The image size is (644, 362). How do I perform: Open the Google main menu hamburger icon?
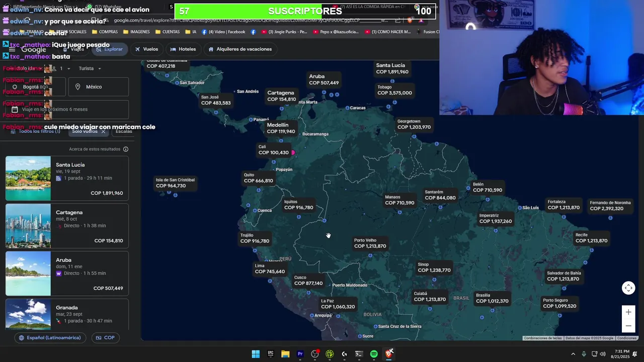[x=12, y=49]
